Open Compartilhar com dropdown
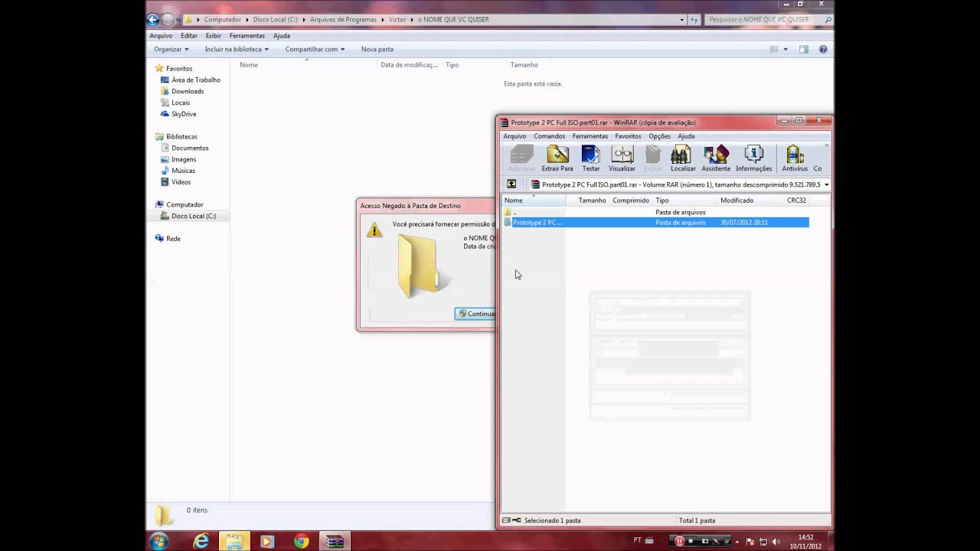 click(x=315, y=49)
